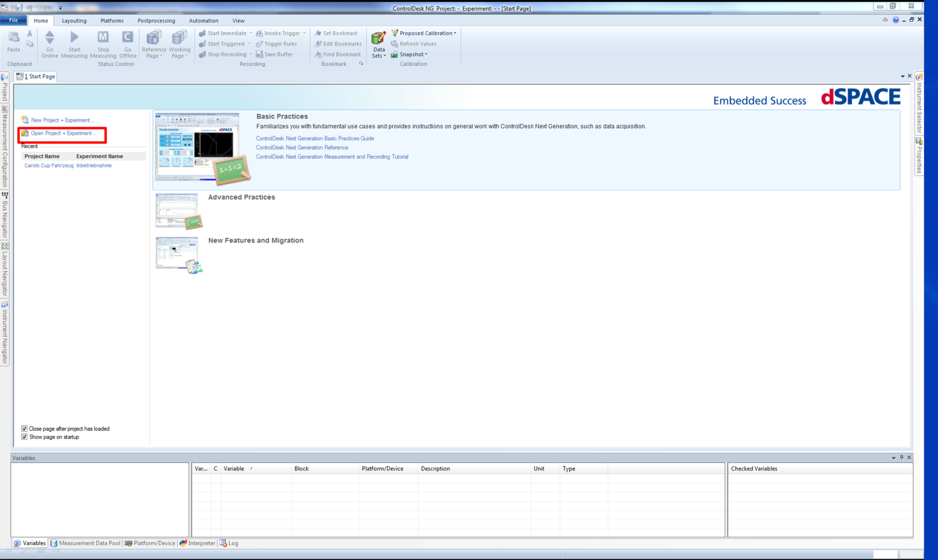Switch to the Platforms ribbon tab

pos(112,21)
